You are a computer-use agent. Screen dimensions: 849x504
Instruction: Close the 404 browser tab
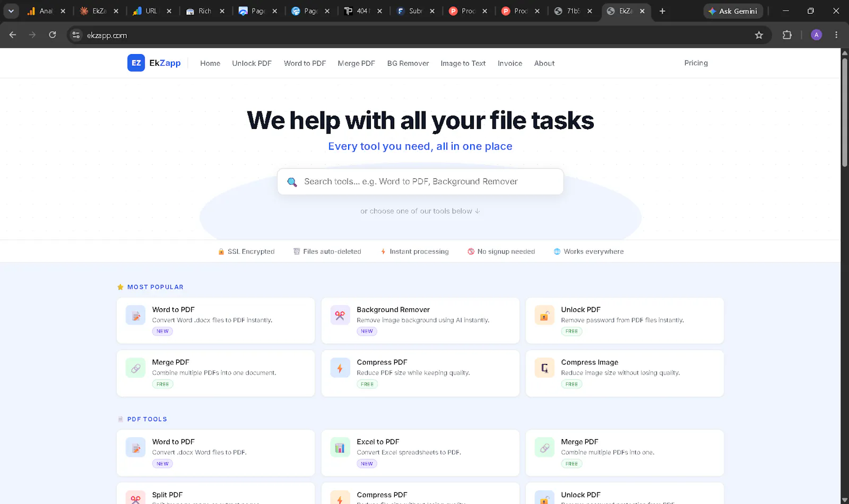tap(379, 11)
